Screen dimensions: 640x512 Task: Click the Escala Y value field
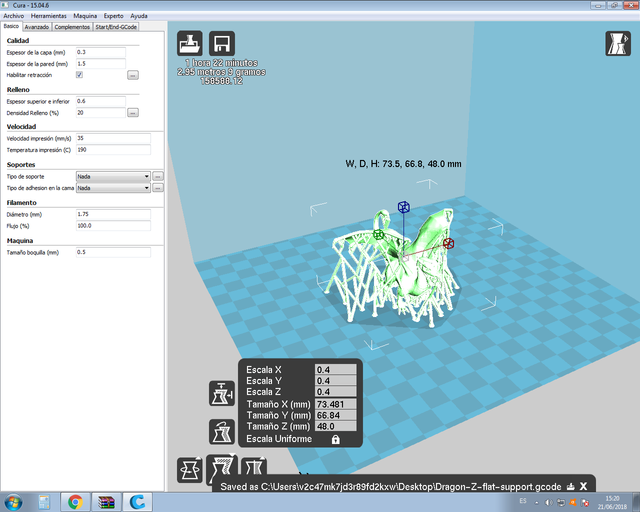click(336, 381)
